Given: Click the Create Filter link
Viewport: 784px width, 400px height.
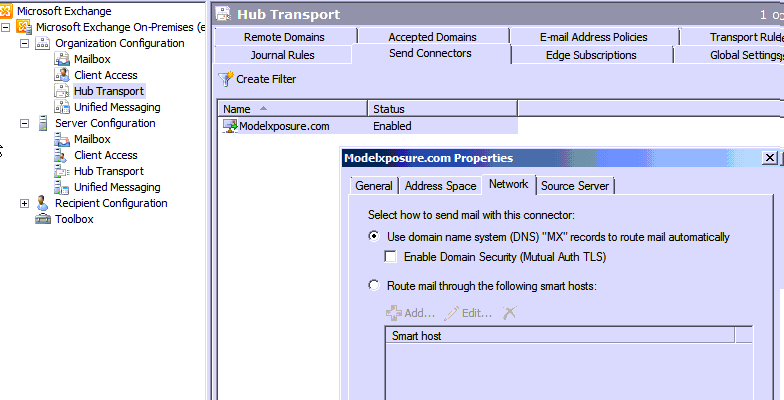Looking at the screenshot, I should coord(266,79).
